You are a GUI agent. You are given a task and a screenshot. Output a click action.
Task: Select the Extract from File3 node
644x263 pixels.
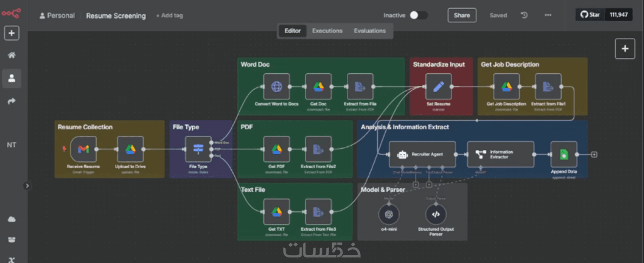(x=318, y=212)
